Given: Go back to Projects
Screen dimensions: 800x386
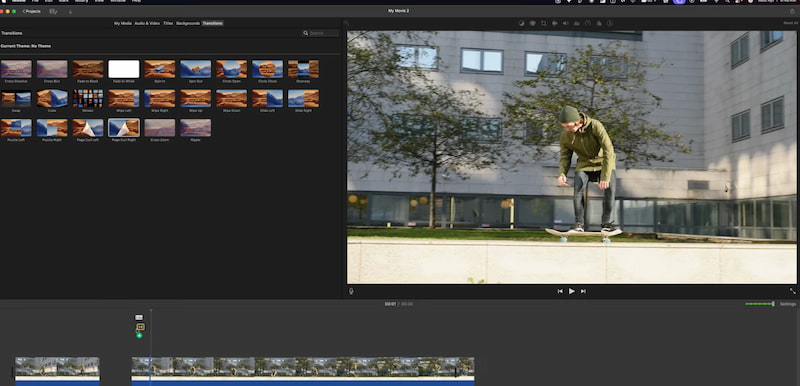Looking at the screenshot, I should click(x=31, y=11).
